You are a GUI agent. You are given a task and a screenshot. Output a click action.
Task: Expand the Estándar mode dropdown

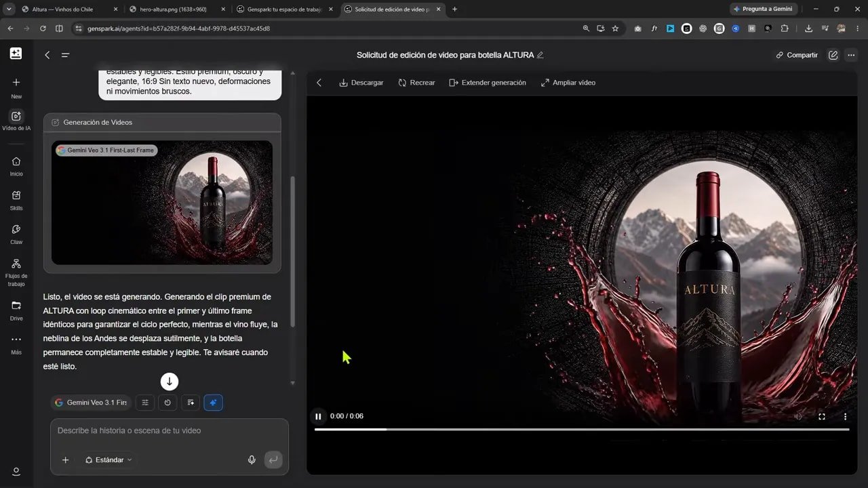(108, 460)
